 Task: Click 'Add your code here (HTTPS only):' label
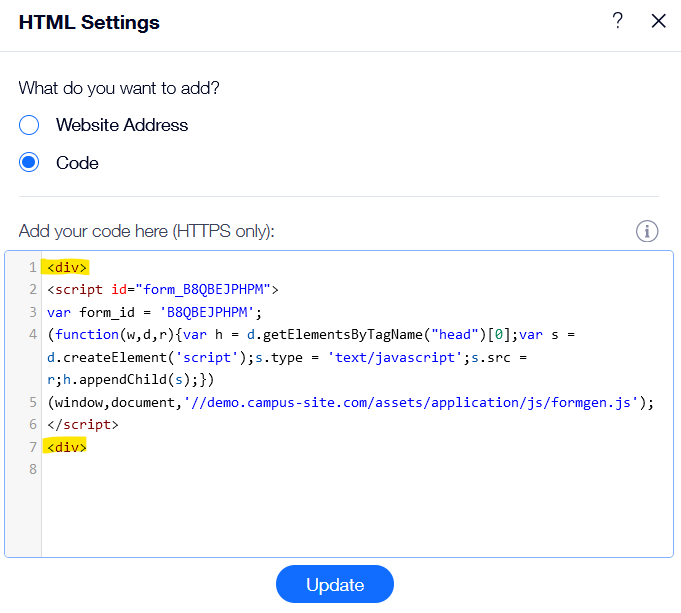click(x=146, y=231)
